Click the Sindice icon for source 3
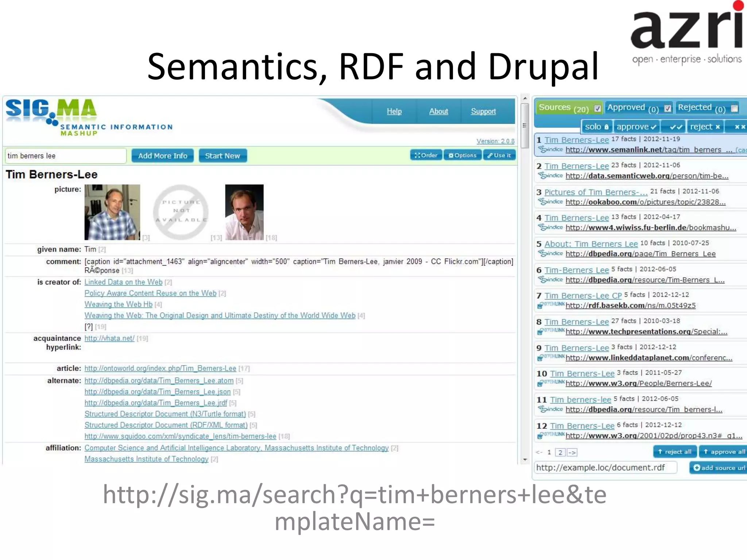The image size is (747, 560). point(550,202)
